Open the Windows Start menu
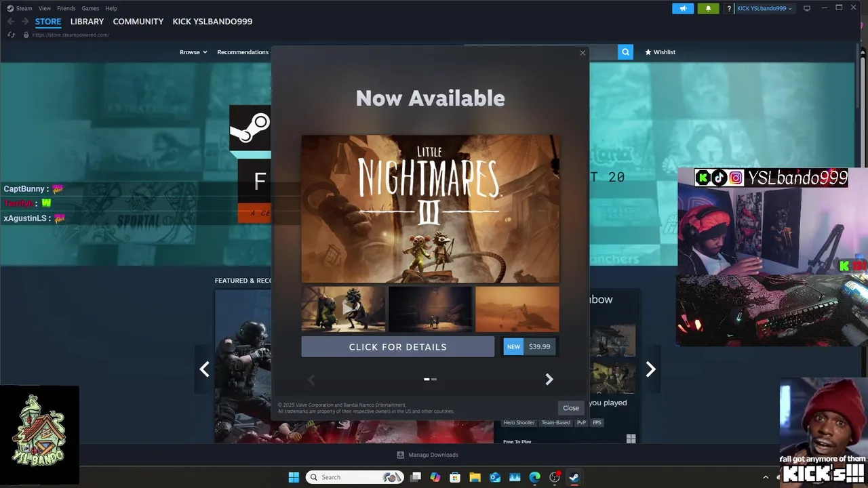 [294, 477]
